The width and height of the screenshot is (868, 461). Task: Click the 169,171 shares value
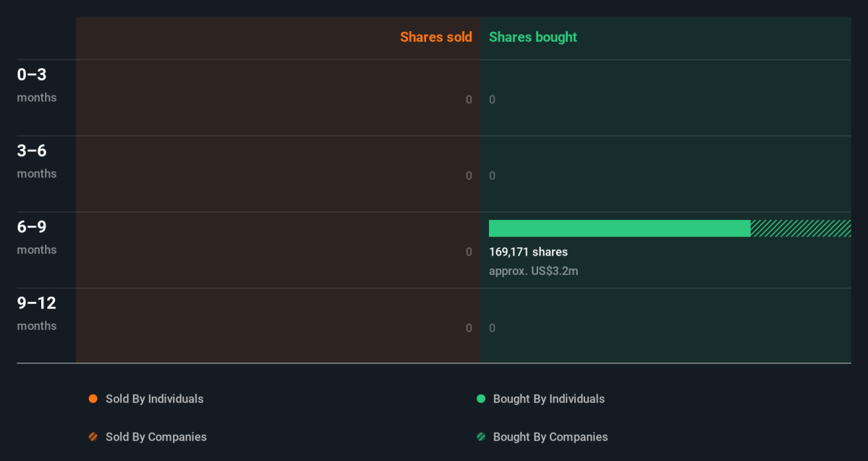pos(528,252)
